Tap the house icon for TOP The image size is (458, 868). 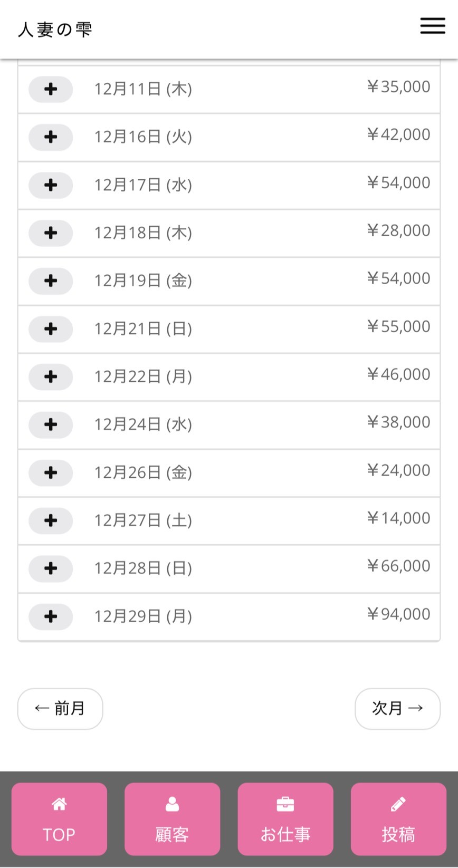[x=59, y=804]
